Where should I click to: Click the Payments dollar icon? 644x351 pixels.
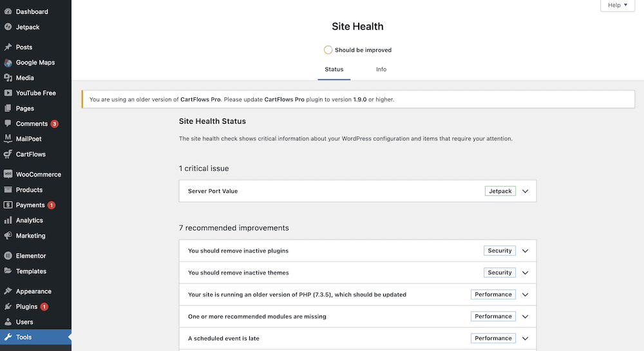click(8, 205)
